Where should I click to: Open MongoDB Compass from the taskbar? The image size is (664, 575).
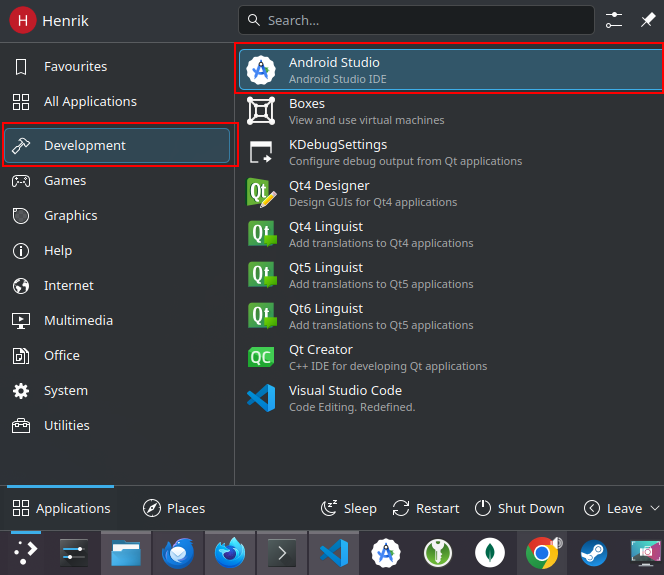point(490,553)
